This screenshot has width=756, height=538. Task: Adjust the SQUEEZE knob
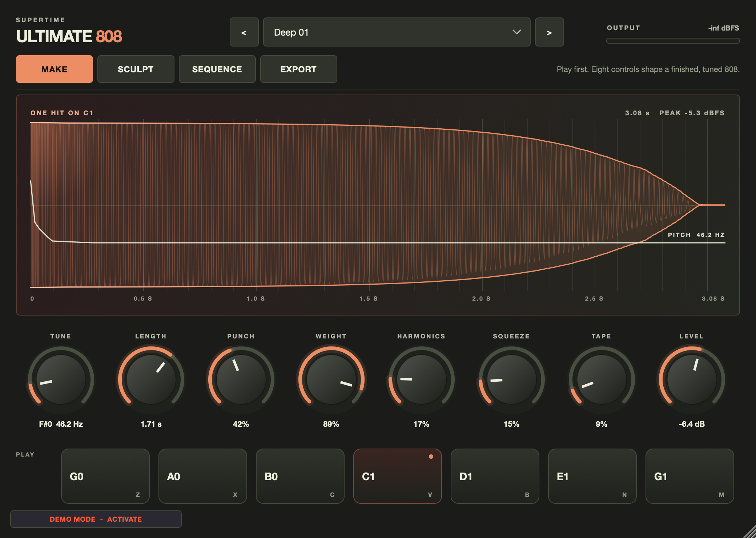(x=511, y=379)
